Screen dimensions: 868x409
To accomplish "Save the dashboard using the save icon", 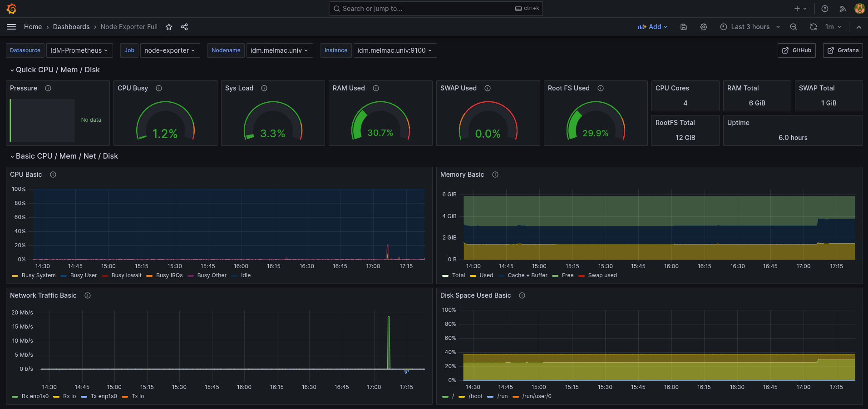I will (x=683, y=27).
